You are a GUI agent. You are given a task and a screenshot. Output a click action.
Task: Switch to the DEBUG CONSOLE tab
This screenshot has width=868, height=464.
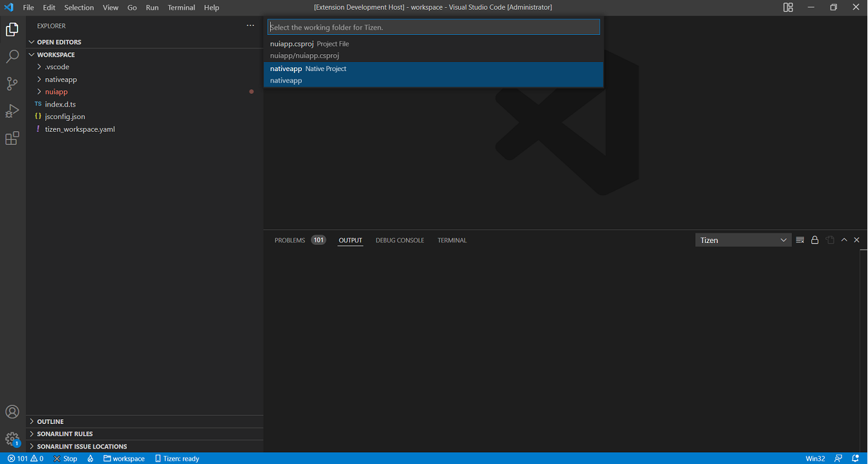[x=399, y=240]
